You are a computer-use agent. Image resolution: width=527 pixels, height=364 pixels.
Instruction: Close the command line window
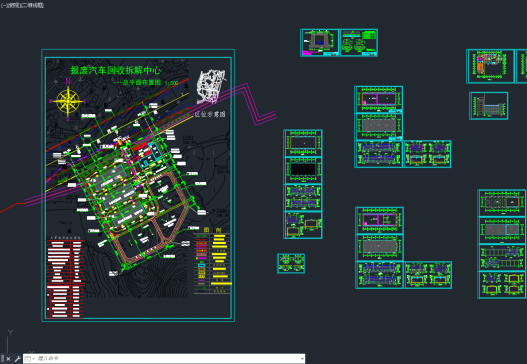[x=8, y=359]
